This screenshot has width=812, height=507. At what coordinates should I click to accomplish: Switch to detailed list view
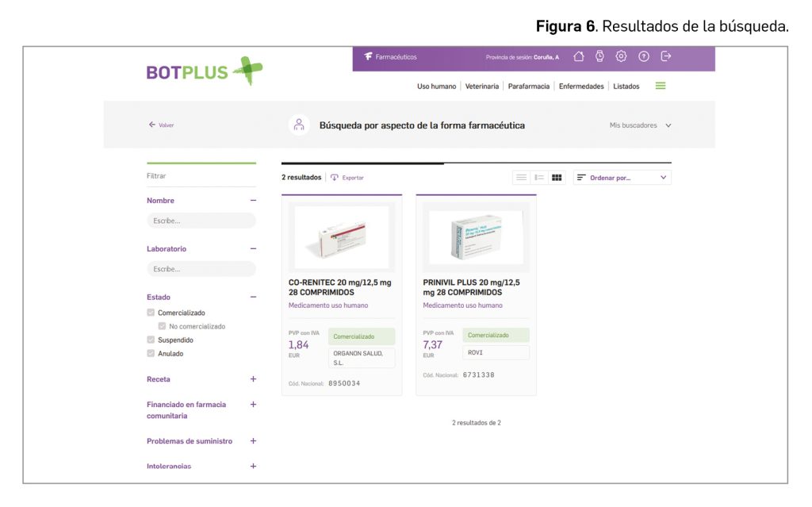pos(539,178)
